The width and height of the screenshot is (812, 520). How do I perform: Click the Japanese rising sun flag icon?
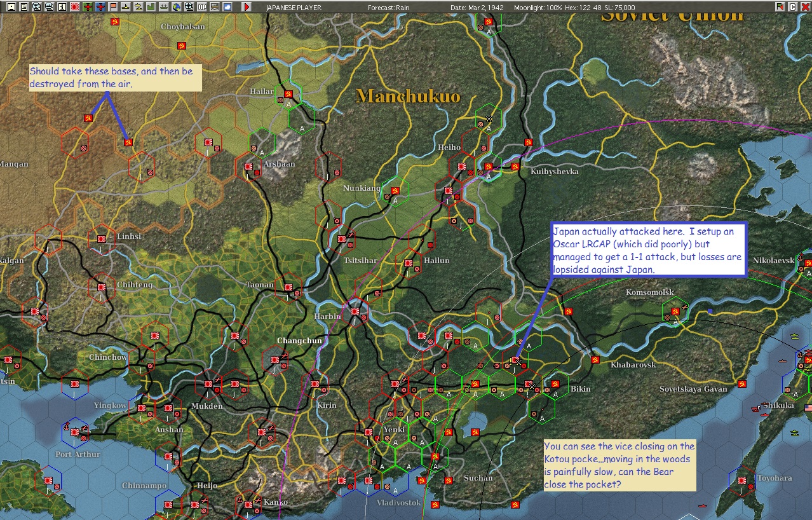(75, 7)
